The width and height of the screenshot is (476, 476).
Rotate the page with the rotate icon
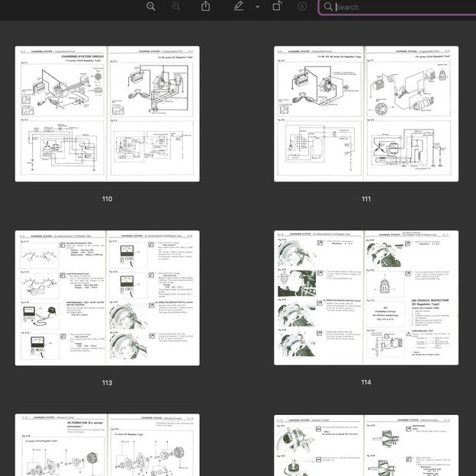click(x=277, y=6)
